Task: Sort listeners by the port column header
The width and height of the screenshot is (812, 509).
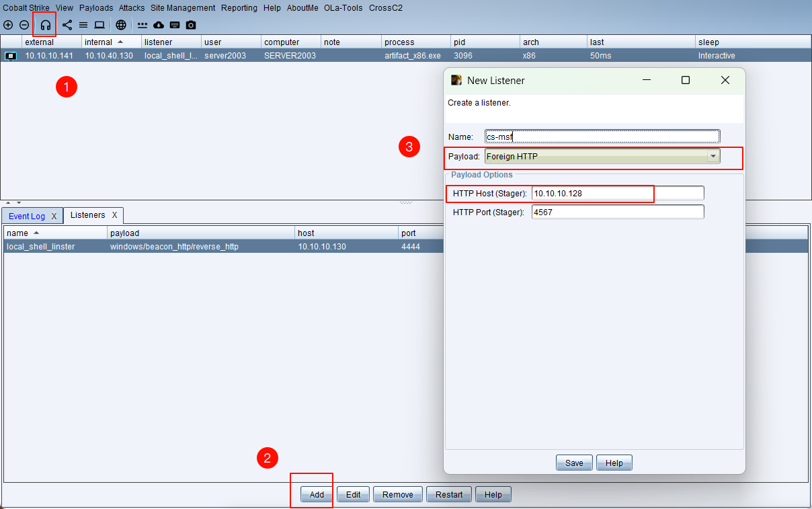Action: pyautogui.click(x=420, y=233)
